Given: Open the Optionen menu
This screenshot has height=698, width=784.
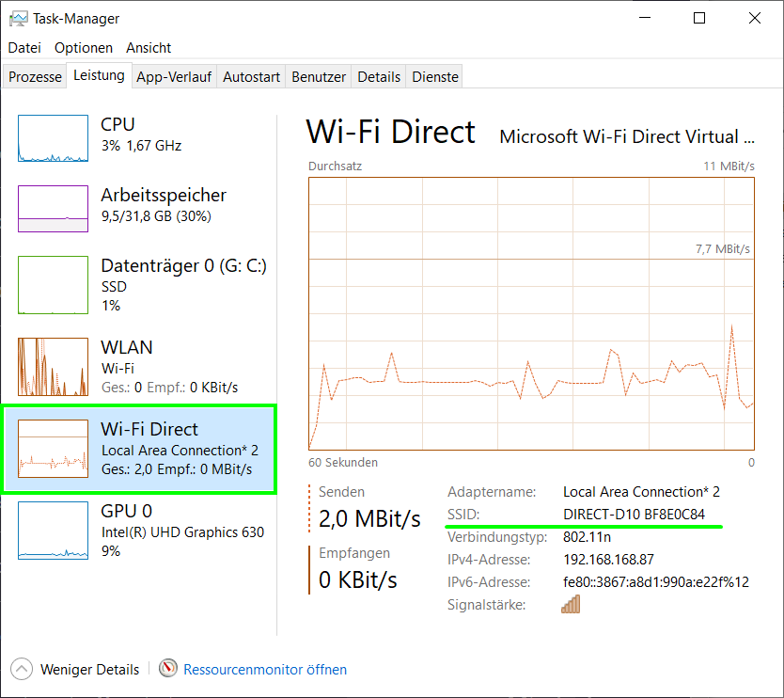Looking at the screenshot, I should (84, 48).
